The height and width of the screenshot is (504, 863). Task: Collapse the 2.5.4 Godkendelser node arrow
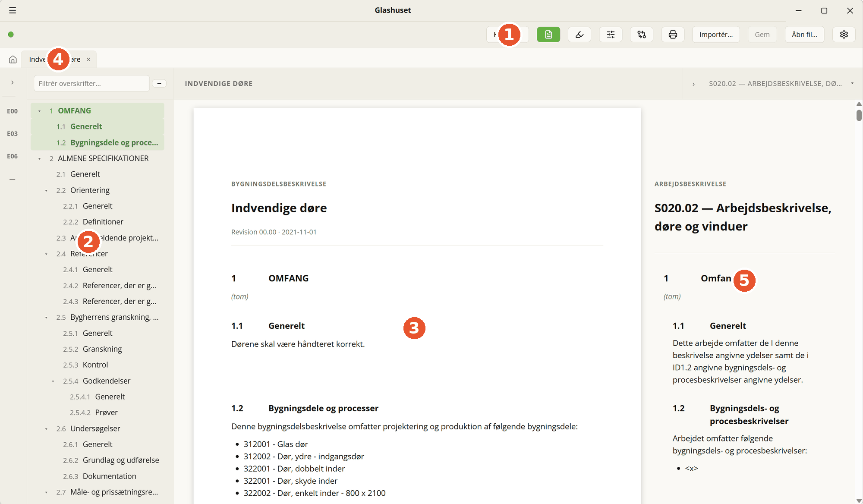[x=53, y=381]
